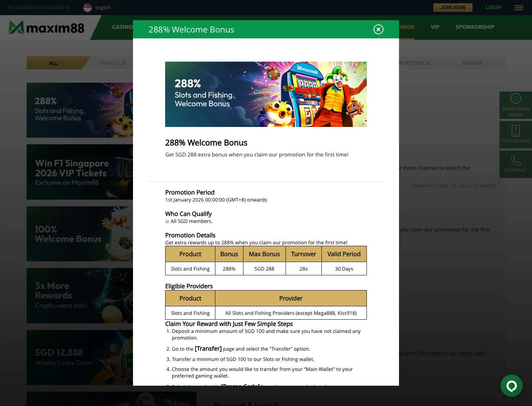Open the hamburger menu icon
The height and width of the screenshot is (406, 532).
click(x=519, y=8)
